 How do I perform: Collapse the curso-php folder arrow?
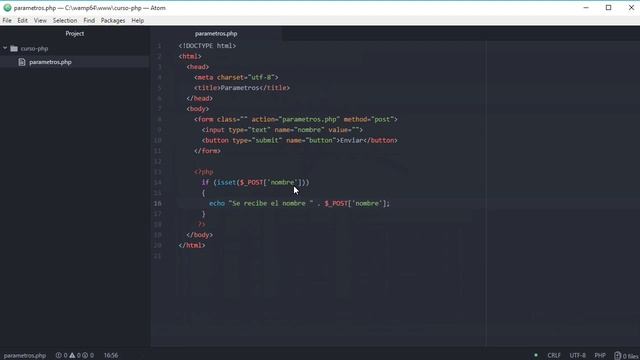(x=5, y=48)
